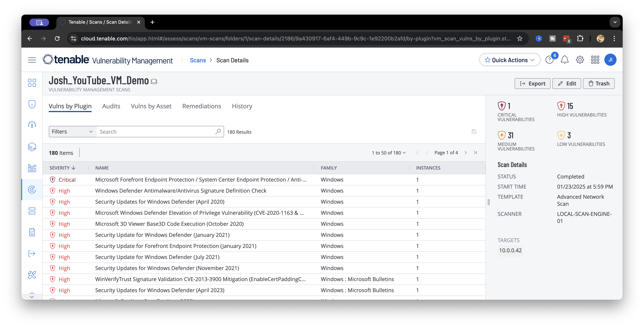Click the Export button
This screenshot has width=644, height=328.
(532, 83)
